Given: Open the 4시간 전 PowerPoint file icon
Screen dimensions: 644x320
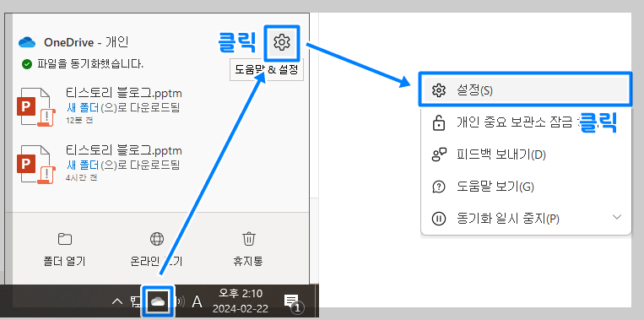Looking at the screenshot, I should point(35,165).
